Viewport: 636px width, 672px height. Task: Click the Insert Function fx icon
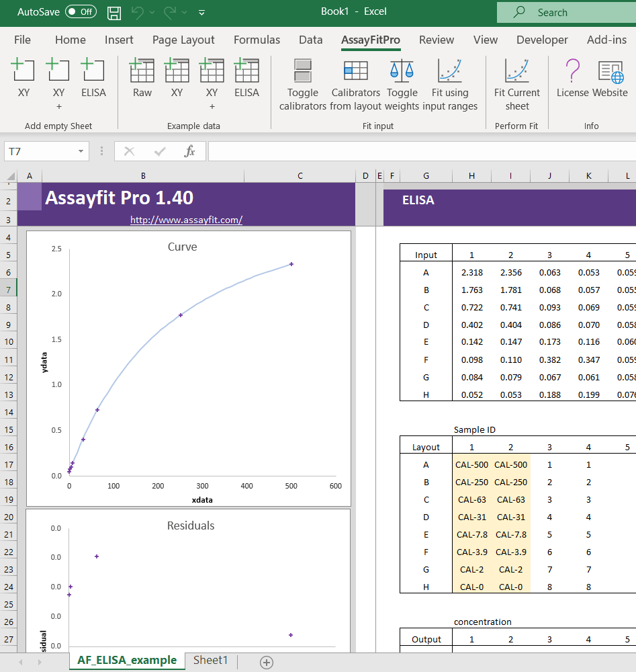click(189, 151)
